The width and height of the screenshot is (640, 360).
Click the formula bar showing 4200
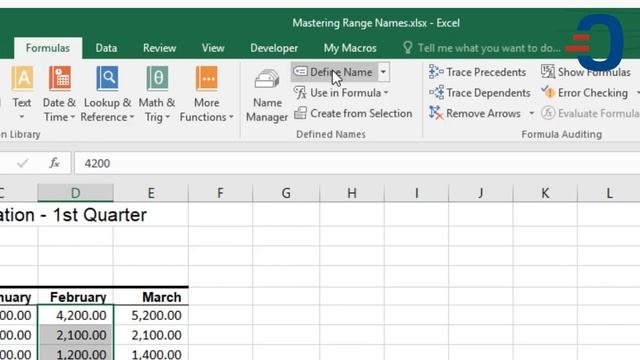click(357, 163)
